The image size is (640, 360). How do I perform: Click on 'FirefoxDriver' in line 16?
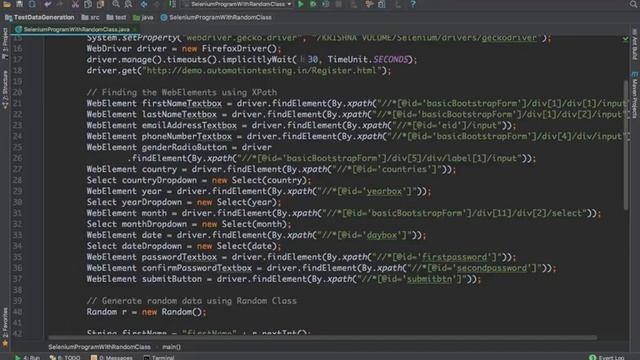[234, 49]
